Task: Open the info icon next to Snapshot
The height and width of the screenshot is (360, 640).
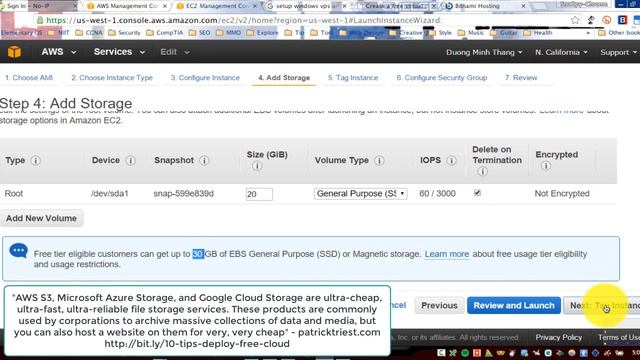Action: [x=204, y=160]
